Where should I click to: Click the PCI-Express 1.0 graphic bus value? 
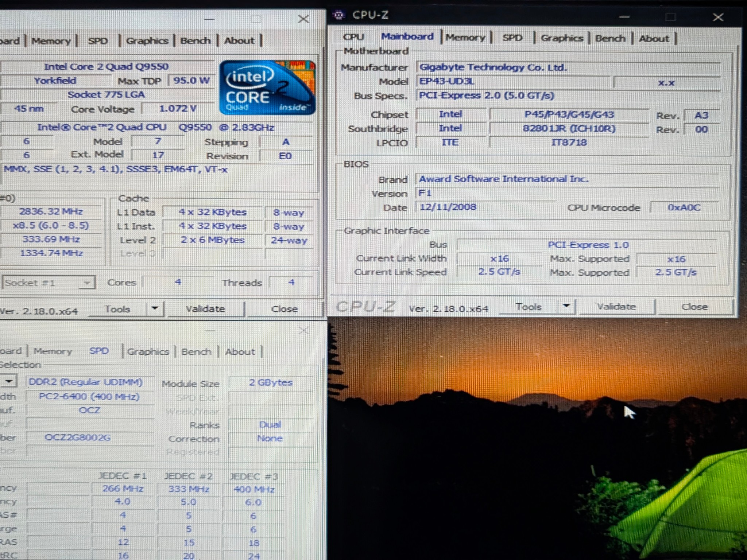click(x=587, y=245)
